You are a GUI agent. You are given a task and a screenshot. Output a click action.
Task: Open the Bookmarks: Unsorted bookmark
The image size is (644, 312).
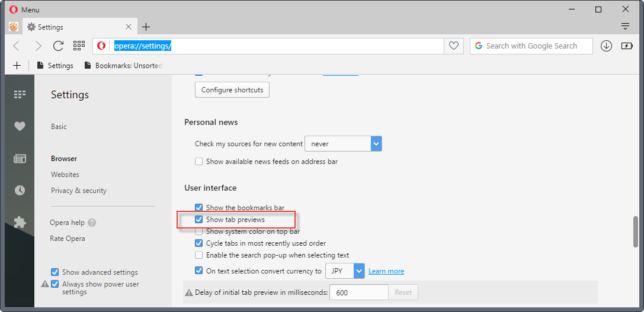123,65
